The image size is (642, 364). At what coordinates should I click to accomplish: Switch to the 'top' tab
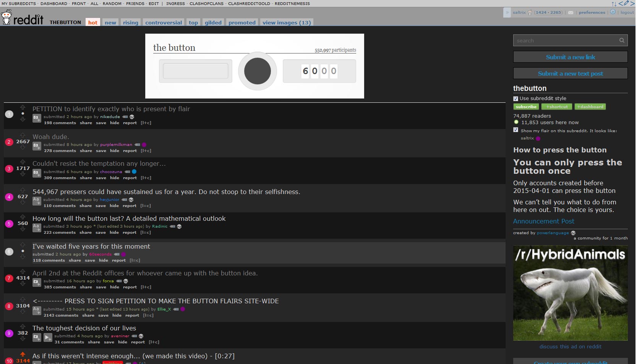point(193,23)
